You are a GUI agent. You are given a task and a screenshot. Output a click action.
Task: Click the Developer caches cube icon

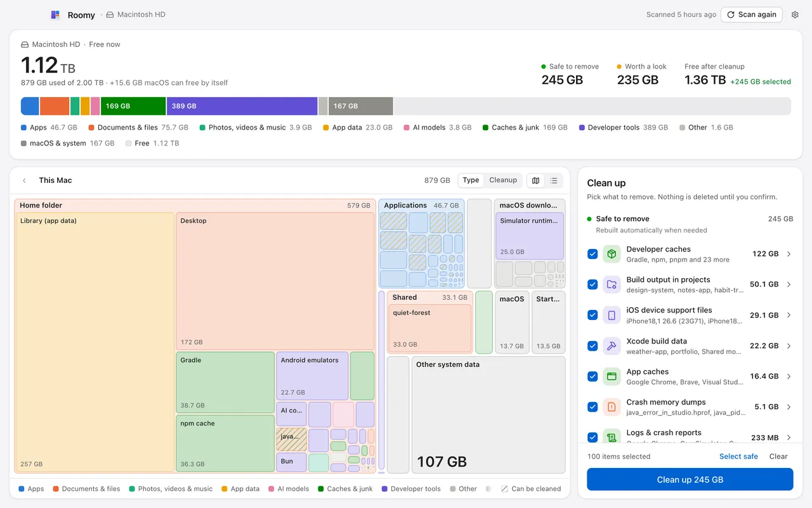coord(612,254)
